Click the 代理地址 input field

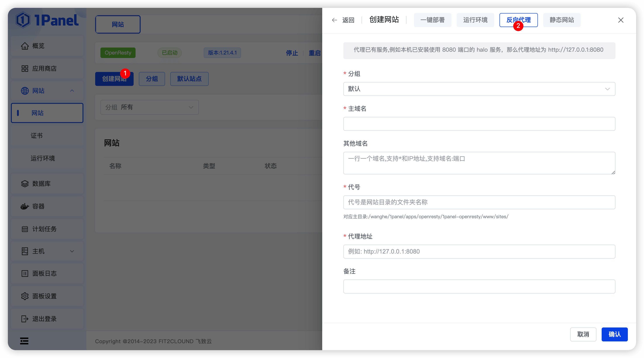click(x=479, y=251)
